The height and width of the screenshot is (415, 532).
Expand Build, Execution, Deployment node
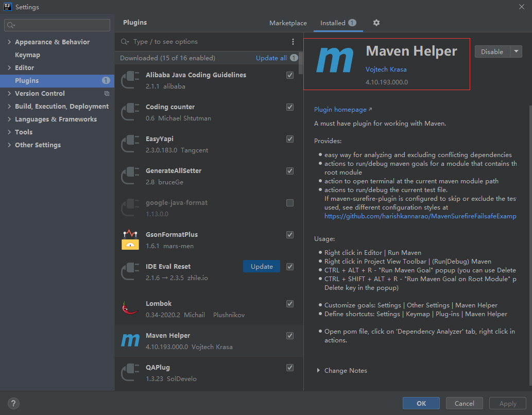tap(9, 106)
